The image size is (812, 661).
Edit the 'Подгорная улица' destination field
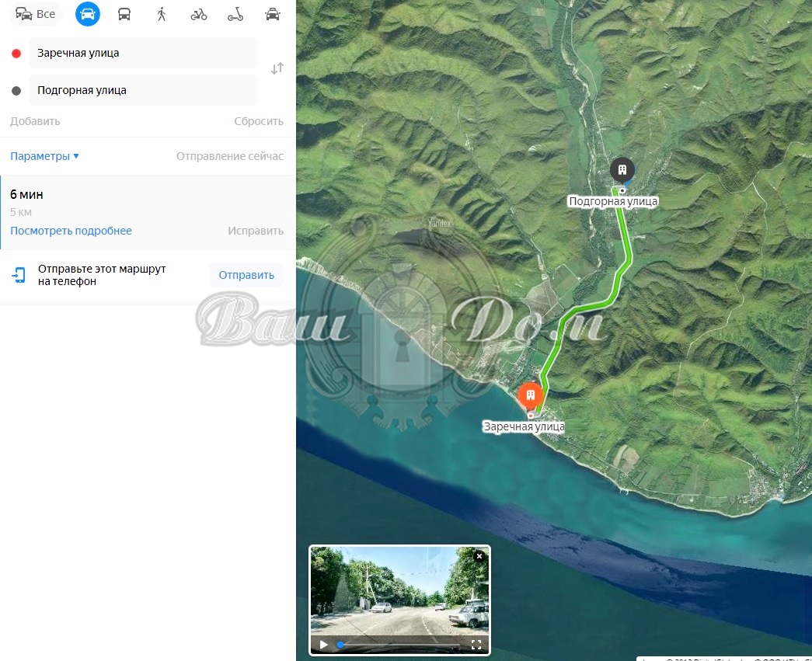144,90
